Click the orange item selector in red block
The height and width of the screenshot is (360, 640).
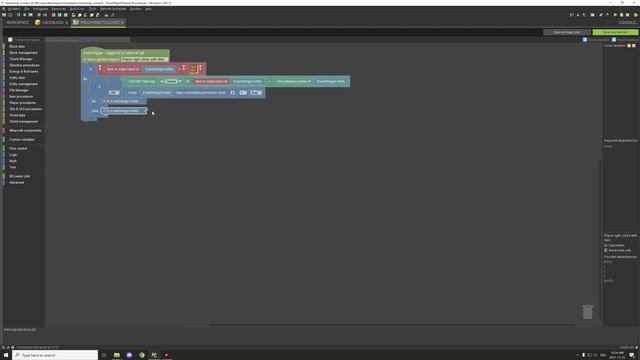pyautogui.click(x=194, y=69)
